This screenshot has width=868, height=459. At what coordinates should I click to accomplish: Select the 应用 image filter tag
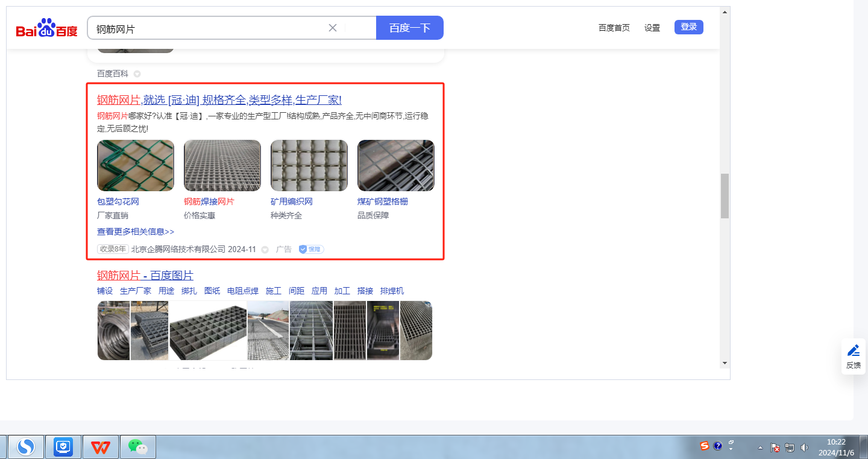click(319, 291)
